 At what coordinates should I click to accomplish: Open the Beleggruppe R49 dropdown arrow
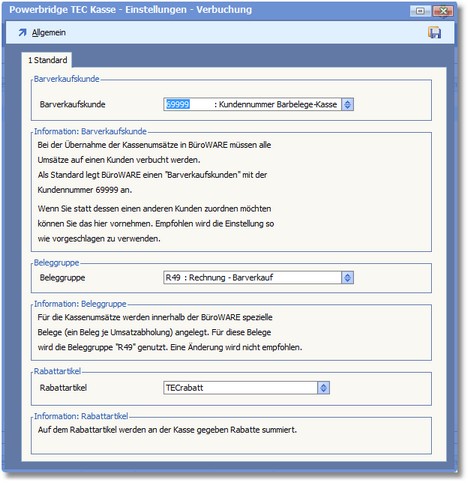pyautogui.click(x=347, y=278)
